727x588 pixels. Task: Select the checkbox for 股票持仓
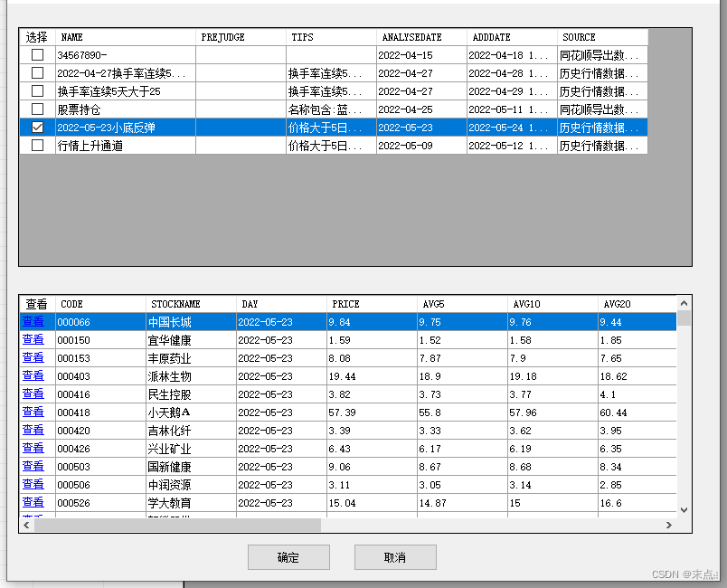(x=37, y=109)
